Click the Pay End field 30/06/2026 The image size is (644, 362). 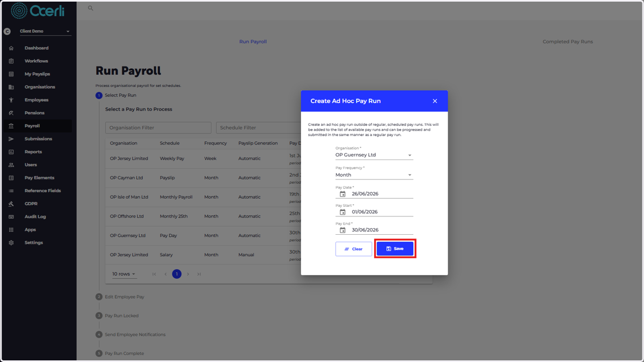tap(374, 230)
